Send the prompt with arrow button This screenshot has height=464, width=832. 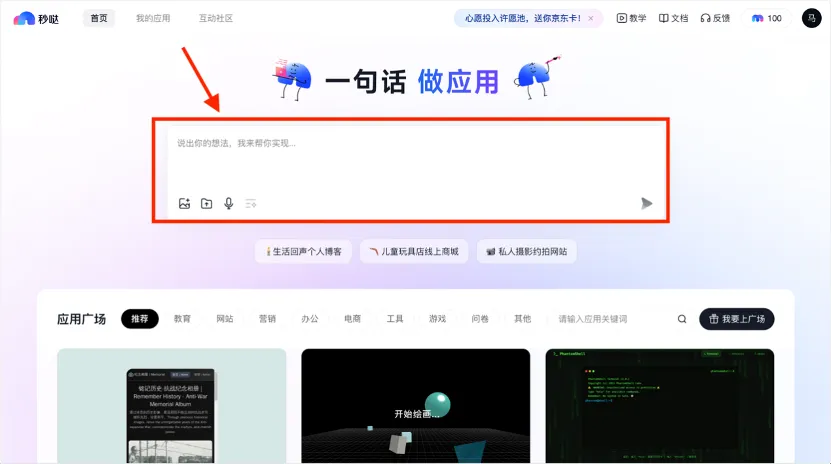(646, 203)
